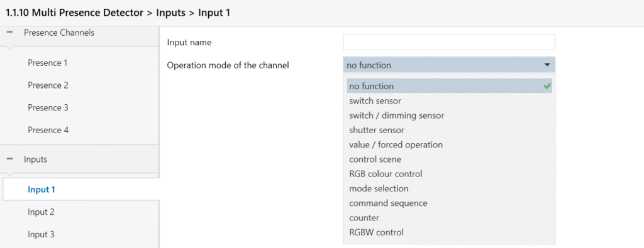Collapse the Presence Channels section

tap(10, 33)
